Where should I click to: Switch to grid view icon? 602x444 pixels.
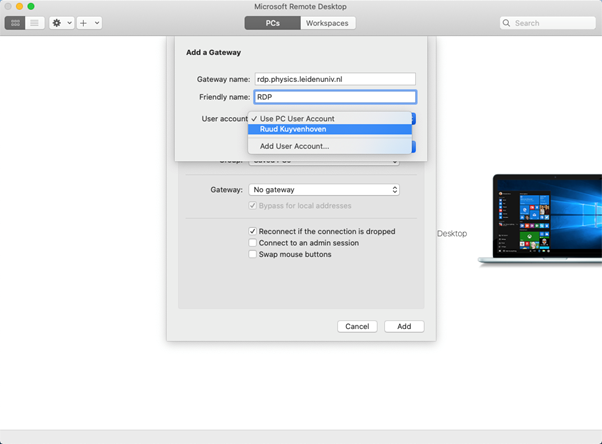click(x=16, y=22)
